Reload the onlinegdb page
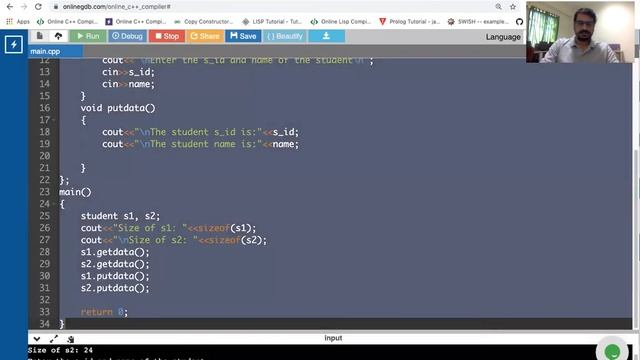The image size is (640, 360). point(38,7)
